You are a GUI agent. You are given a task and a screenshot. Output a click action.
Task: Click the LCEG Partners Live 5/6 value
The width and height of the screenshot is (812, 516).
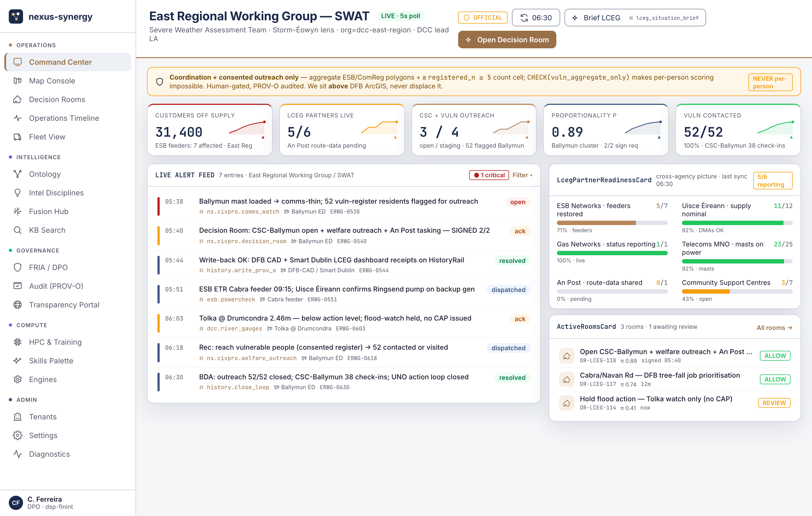click(x=299, y=132)
